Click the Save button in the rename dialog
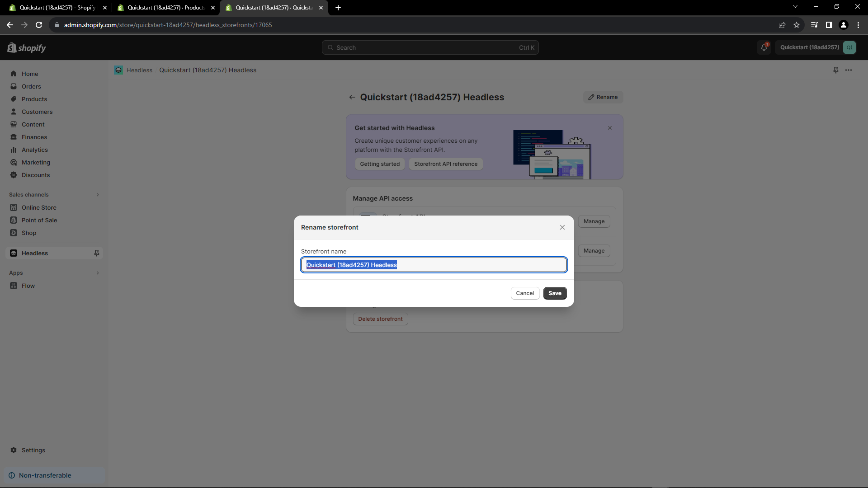The height and width of the screenshot is (488, 868). [555, 293]
